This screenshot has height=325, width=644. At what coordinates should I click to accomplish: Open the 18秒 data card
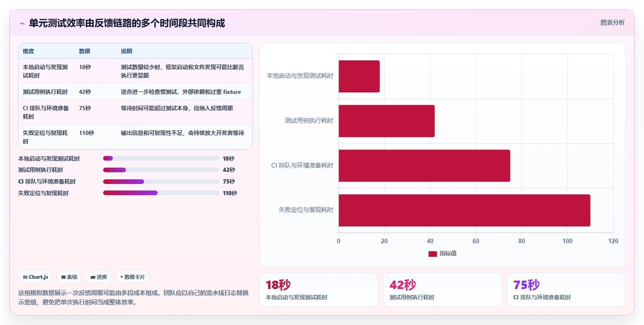point(319,290)
